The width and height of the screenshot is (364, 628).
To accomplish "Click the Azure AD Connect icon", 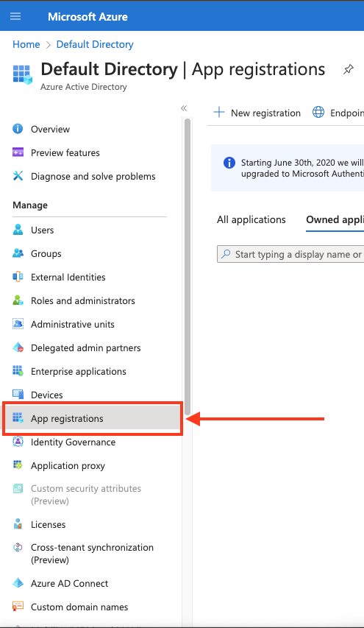I will point(18,583).
